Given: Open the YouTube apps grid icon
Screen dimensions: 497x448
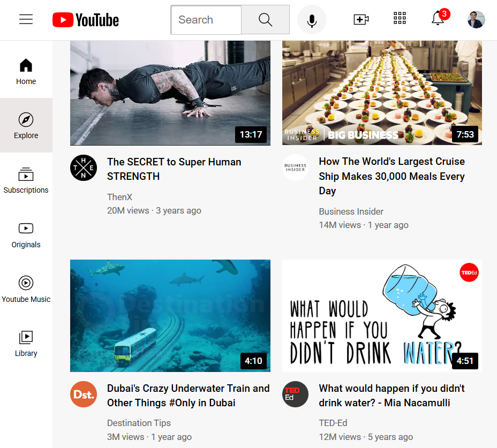Looking at the screenshot, I should [x=400, y=18].
